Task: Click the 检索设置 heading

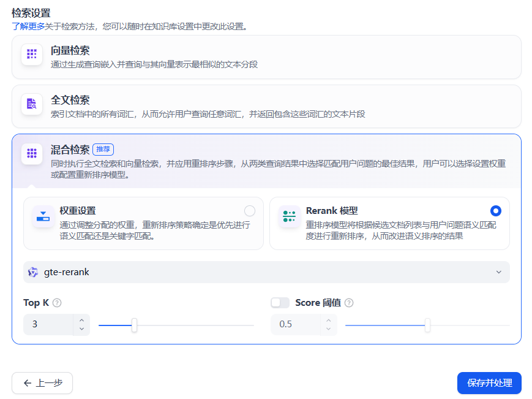Action: coord(31,13)
